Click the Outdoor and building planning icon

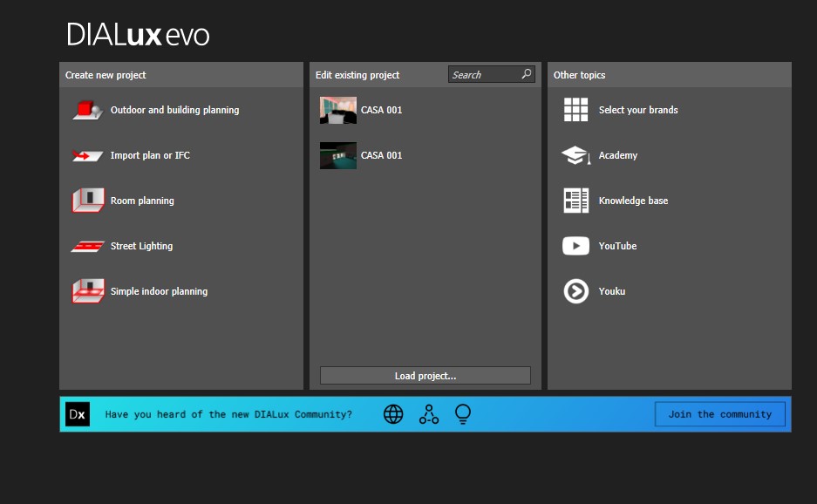(x=87, y=110)
